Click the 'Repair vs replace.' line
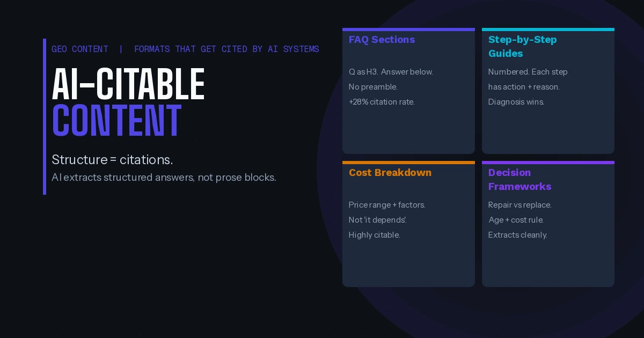 click(519, 205)
